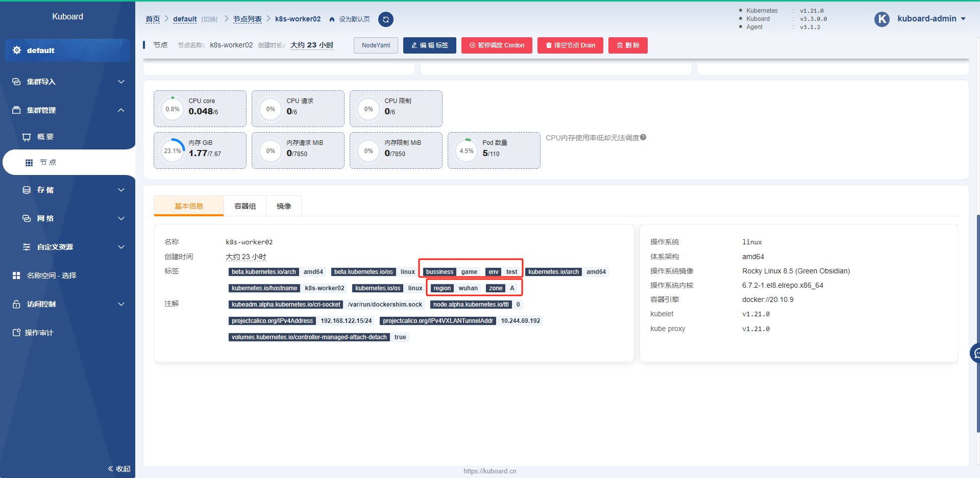Click the default breadcrumb link
Image resolution: width=980 pixels, height=478 pixels.
185,19
